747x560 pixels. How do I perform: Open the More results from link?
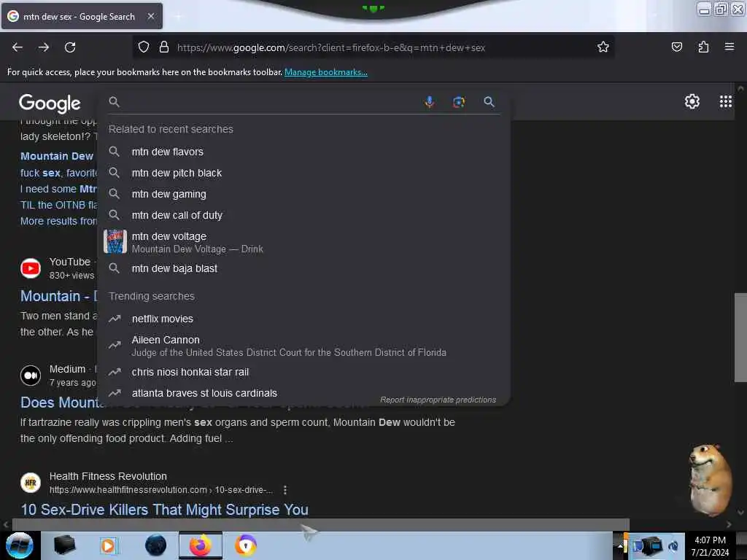click(58, 221)
